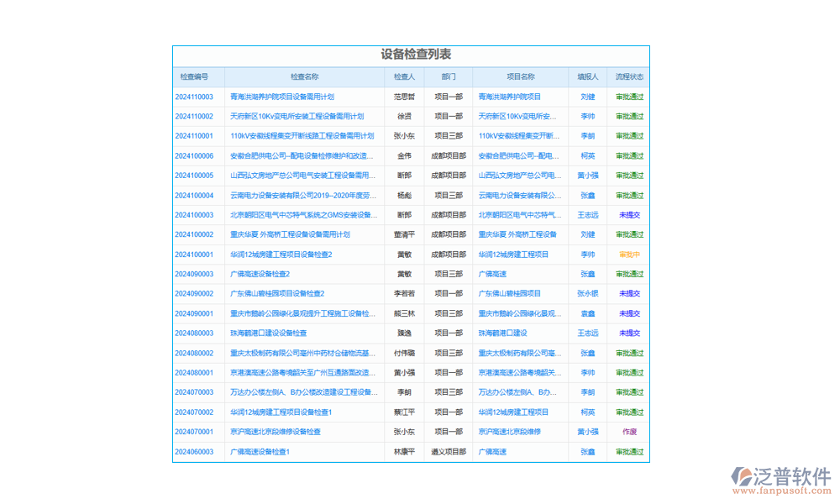This screenshot has width=840, height=504.
Task: Click inspector 范思哲 in row 2024110003
Action: click(x=405, y=97)
